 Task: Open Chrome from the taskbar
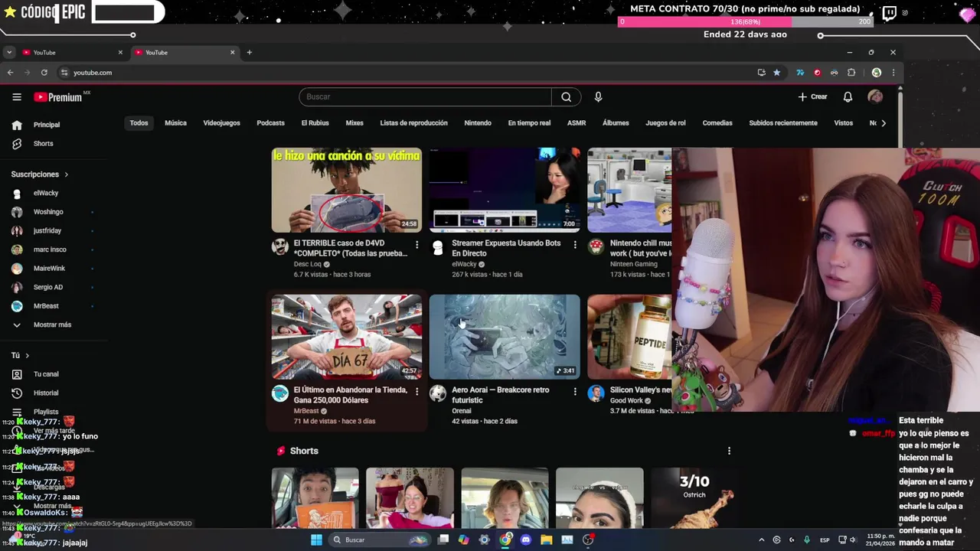tap(505, 540)
